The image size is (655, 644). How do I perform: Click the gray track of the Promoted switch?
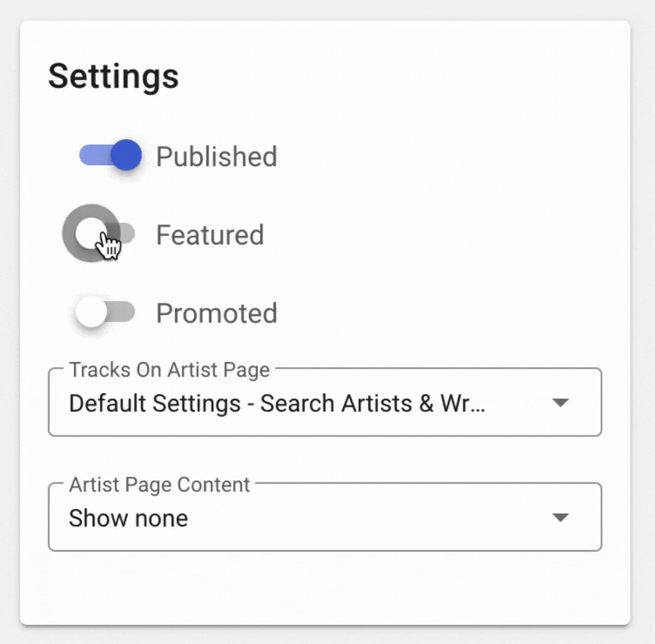click(123, 312)
